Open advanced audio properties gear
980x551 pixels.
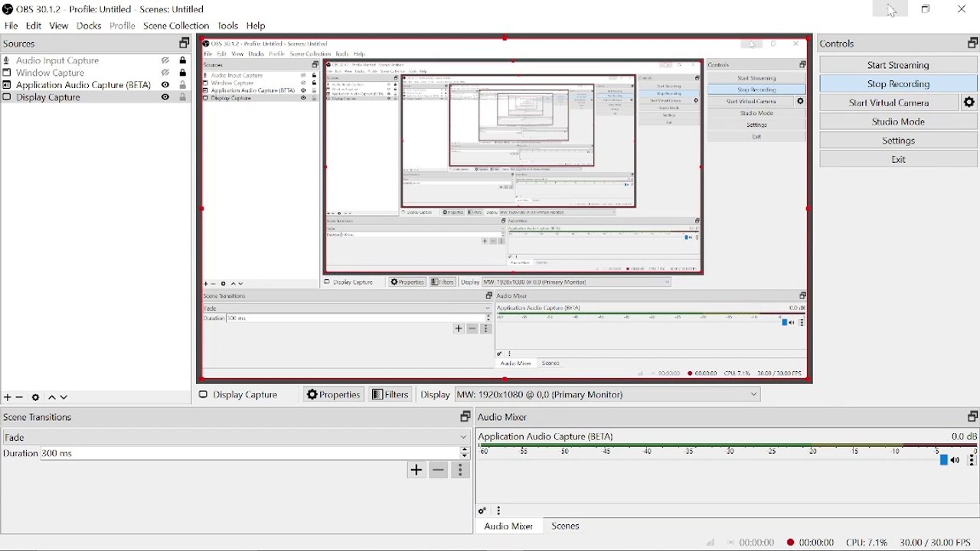482,511
